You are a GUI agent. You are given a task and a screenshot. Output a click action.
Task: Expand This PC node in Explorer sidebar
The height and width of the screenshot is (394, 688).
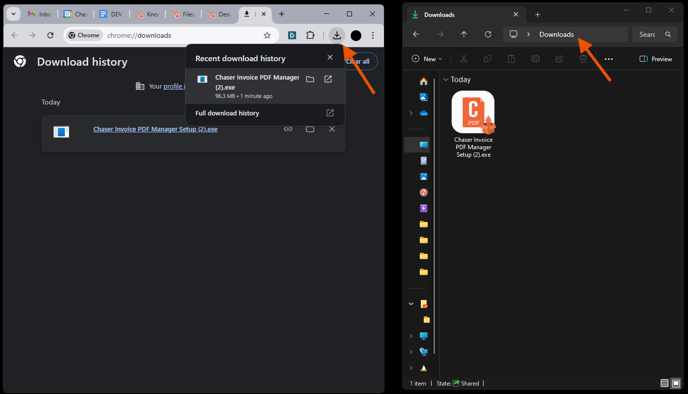coord(411,336)
